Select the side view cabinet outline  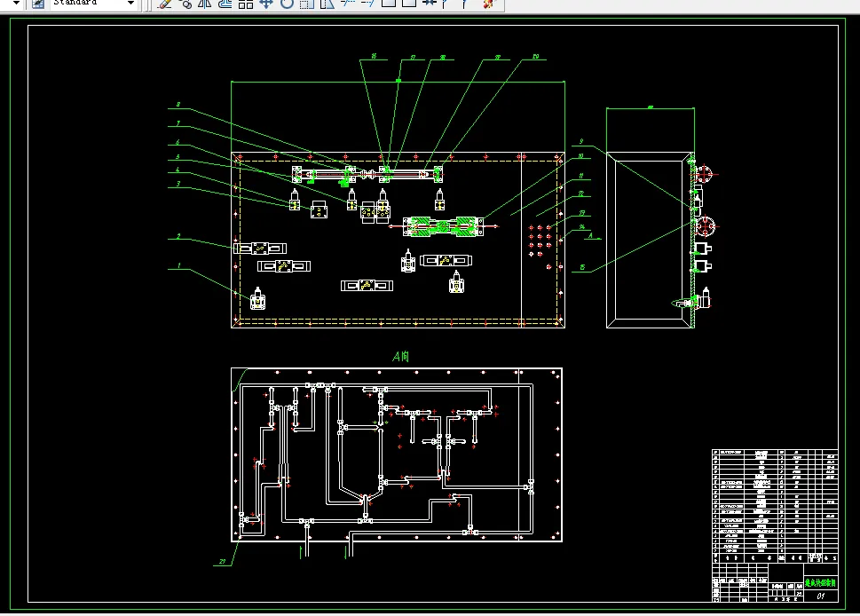point(650,241)
